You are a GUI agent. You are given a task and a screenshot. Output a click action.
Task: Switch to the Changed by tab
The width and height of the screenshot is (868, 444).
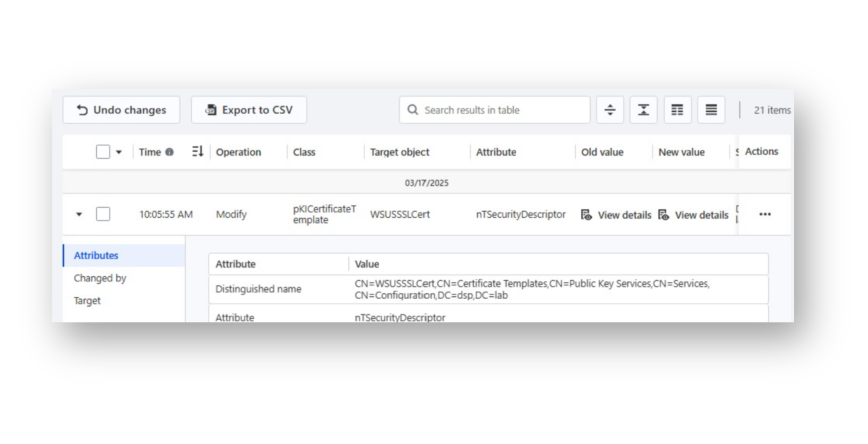pos(100,278)
